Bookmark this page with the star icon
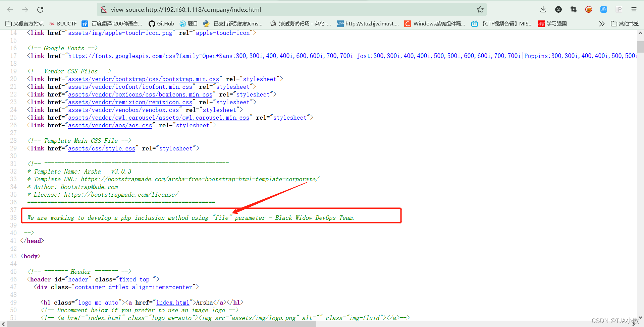 (480, 10)
